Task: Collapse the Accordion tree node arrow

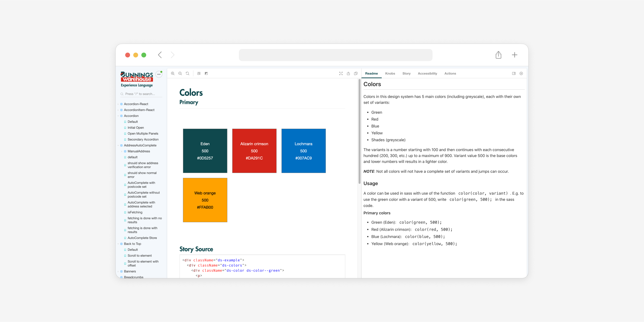Action: 118,116
